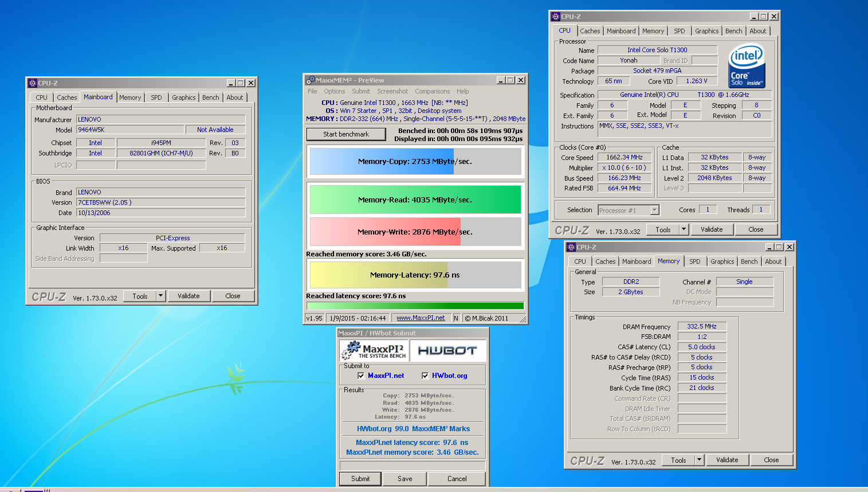Click Close button in CPU-Z CPU window footer
This screenshot has width=868, height=492.
pyautogui.click(x=756, y=229)
